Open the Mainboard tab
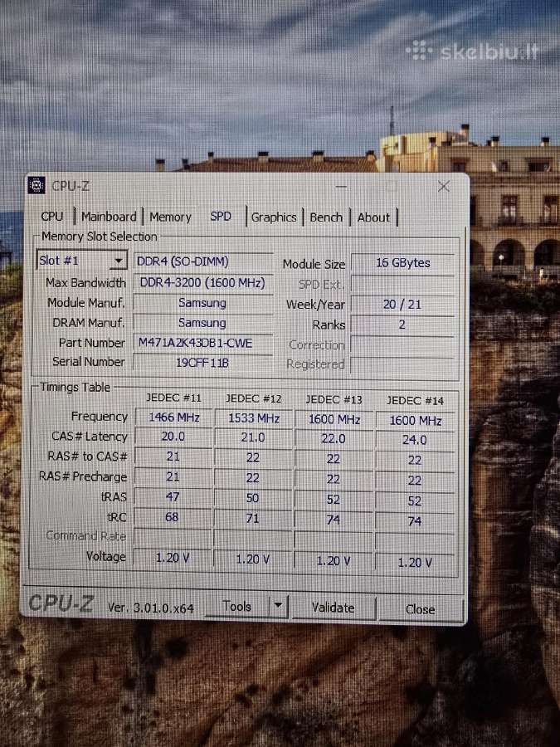 point(109,217)
